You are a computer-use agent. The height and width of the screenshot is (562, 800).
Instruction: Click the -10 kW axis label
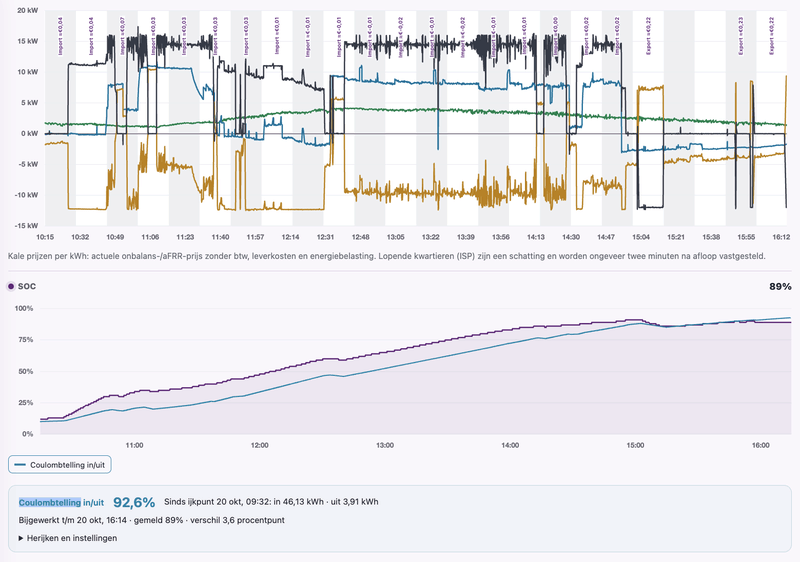click(27, 195)
